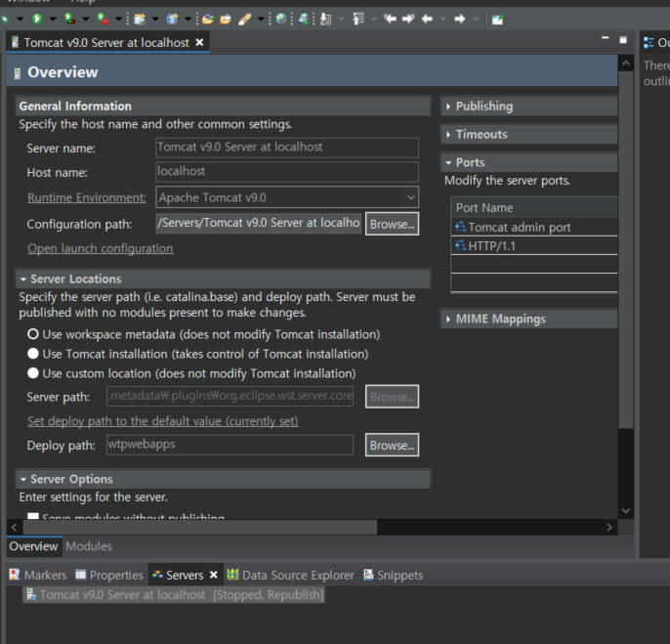Launch Coverage from the toolbar icon
This screenshot has height=644, width=670.
pyautogui.click(x=70, y=19)
